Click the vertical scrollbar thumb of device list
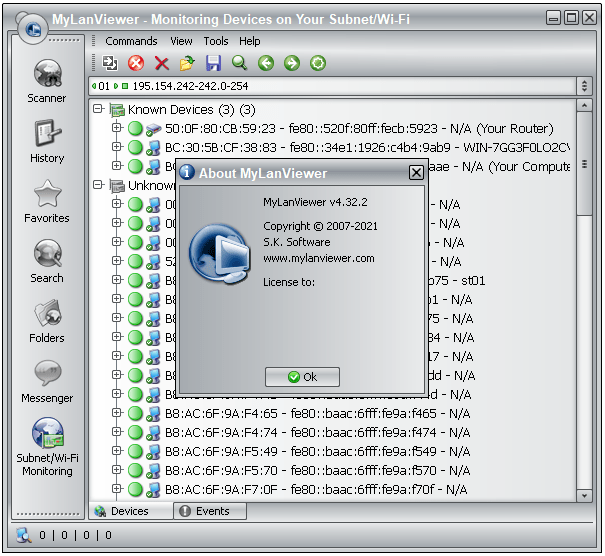Screen dimensions: 605x556 click(x=585, y=163)
